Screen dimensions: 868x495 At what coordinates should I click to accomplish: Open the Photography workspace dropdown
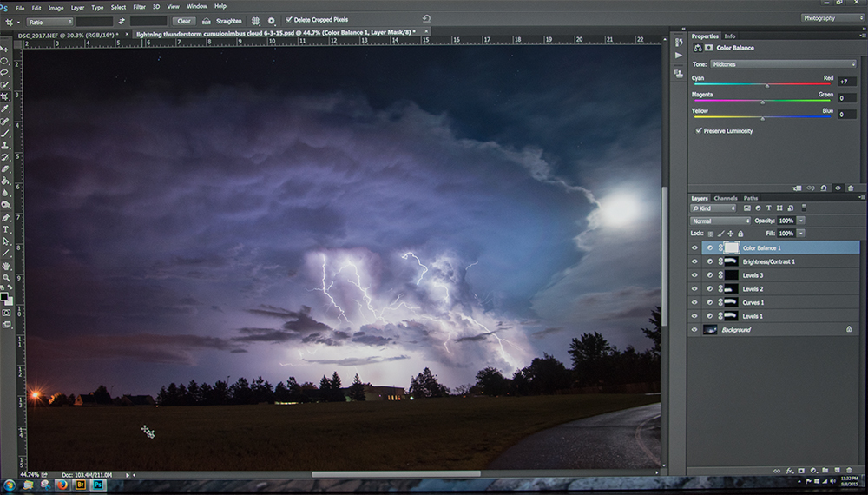click(832, 18)
